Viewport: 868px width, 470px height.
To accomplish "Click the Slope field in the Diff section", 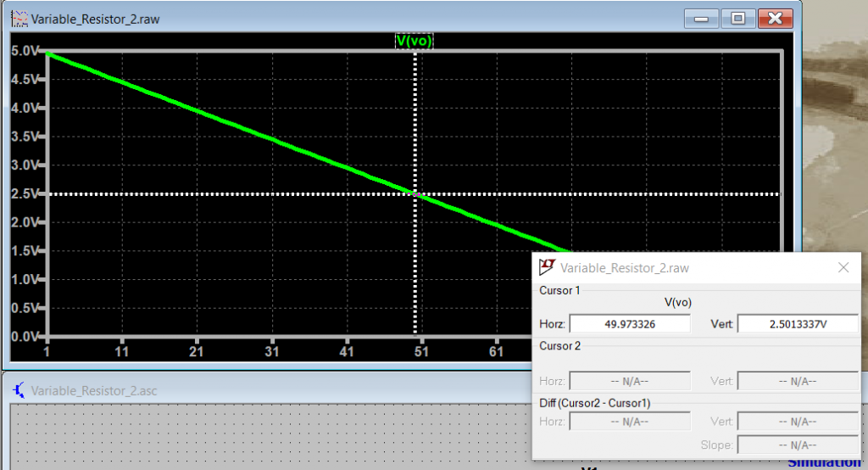I will (798, 445).
